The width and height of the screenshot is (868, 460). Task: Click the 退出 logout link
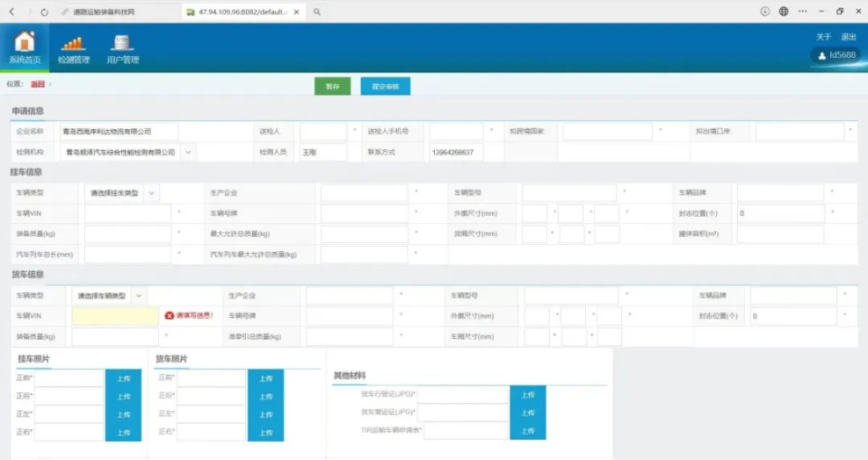coord(848,37)
